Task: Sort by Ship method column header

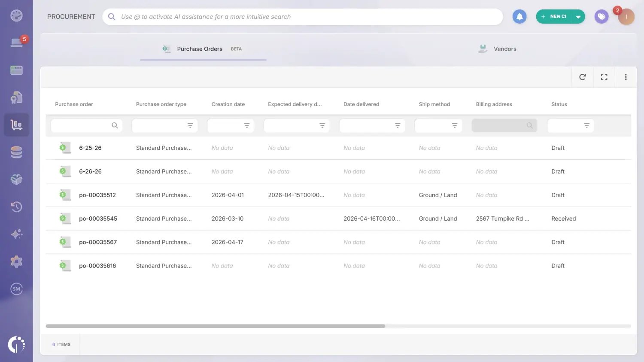Action: [x=434, y=104]
